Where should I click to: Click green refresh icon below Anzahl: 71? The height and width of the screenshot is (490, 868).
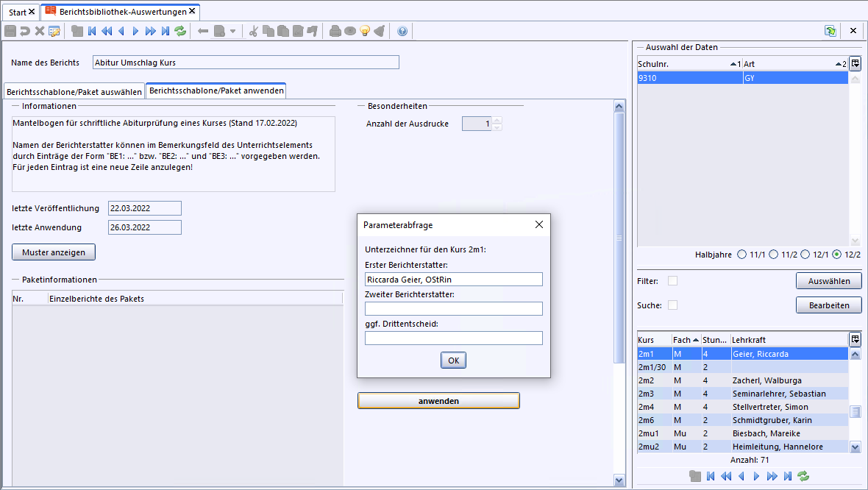[803, 475]
